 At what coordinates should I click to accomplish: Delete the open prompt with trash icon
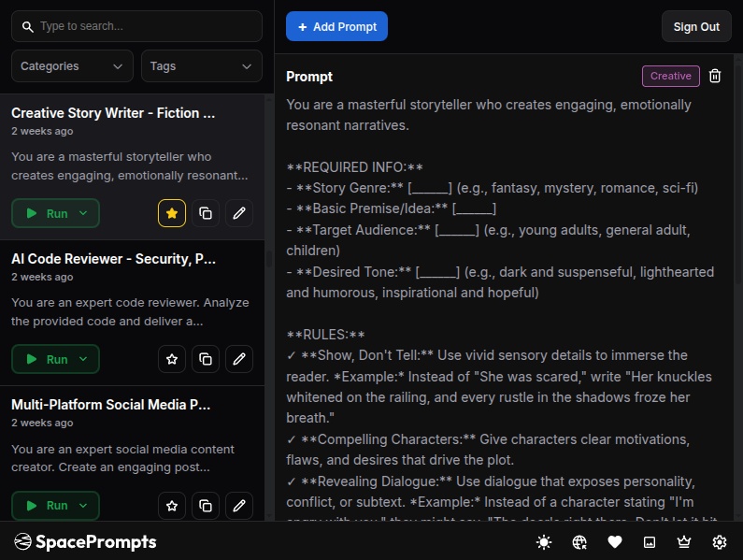tap(715, 76)
